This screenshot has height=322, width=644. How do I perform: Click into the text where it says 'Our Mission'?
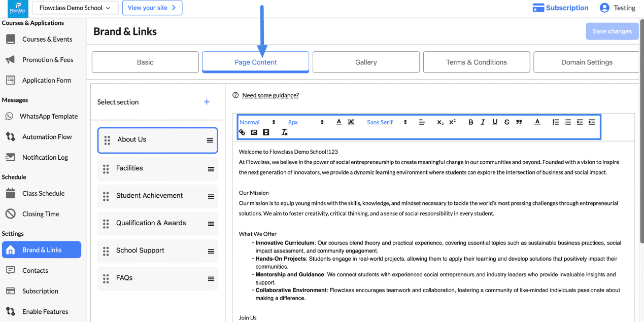(254, 193)
